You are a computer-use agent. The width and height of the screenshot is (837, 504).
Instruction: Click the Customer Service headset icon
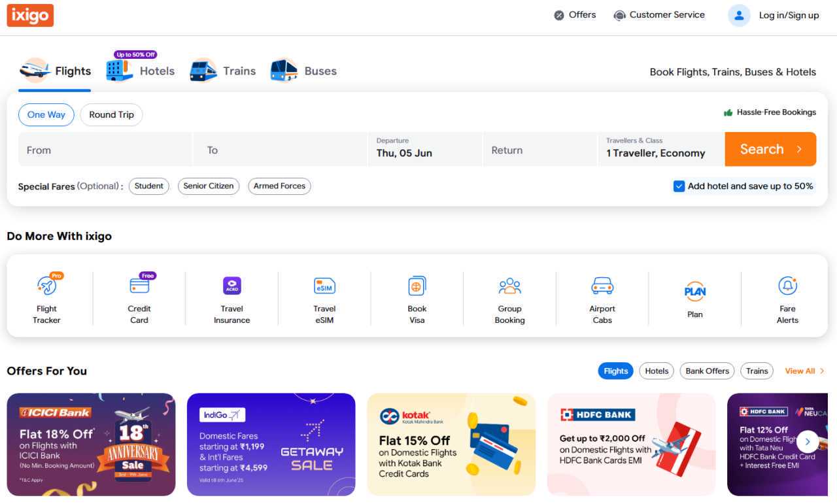(x=619, y=15)
